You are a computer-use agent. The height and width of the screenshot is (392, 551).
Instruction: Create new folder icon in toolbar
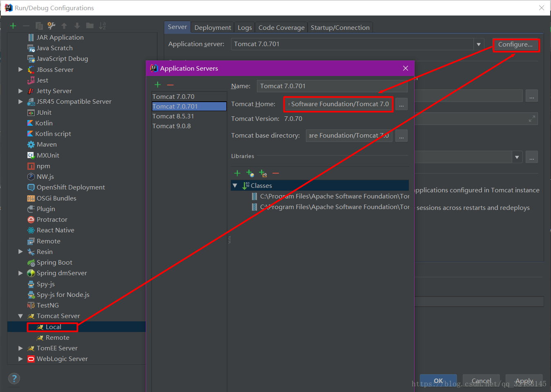pos(90,26)
